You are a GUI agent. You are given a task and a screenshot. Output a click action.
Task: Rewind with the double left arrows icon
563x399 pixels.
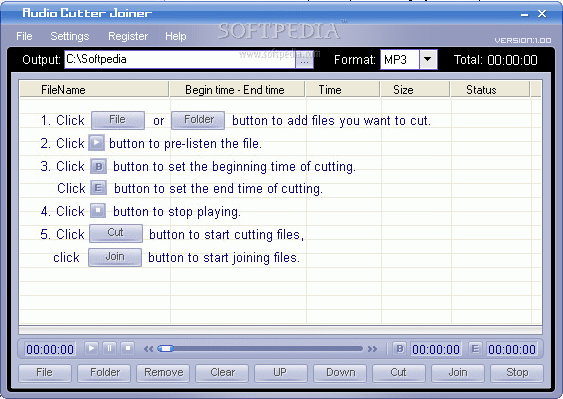(149, 349)
